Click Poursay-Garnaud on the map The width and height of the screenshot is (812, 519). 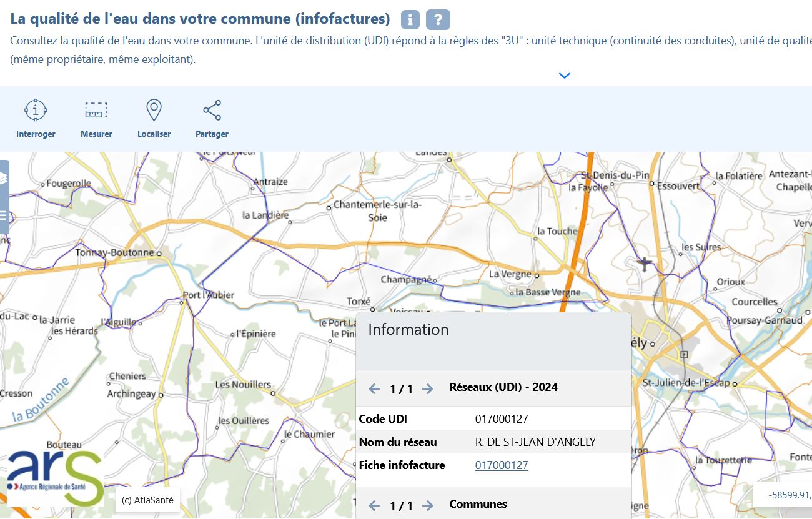coord(765,320)
